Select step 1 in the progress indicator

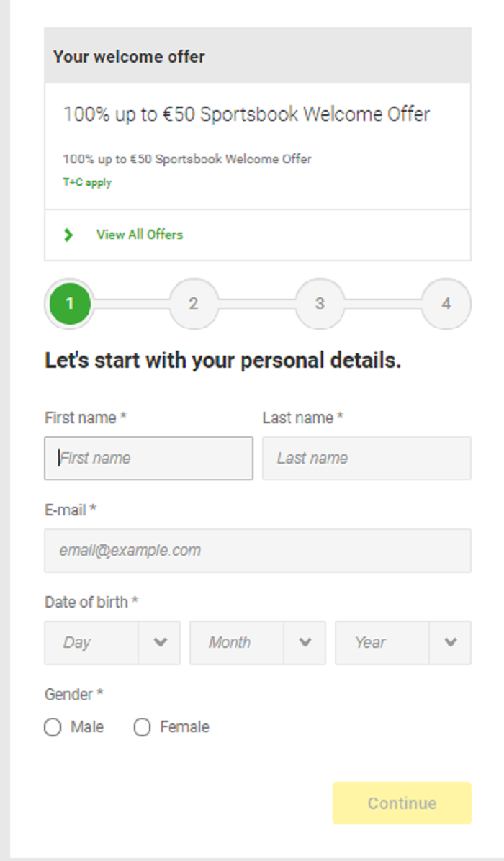coord(70,304)
